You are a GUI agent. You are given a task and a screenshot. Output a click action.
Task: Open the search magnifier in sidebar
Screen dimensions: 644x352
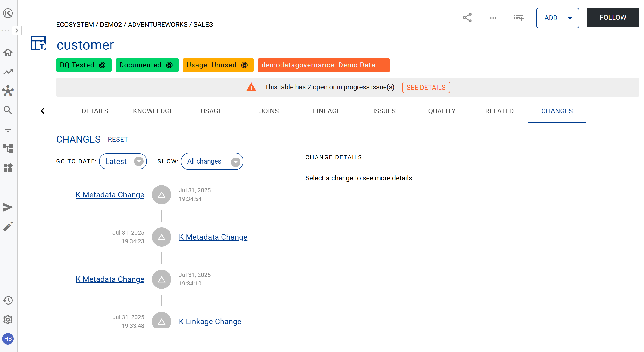point(8,110)
